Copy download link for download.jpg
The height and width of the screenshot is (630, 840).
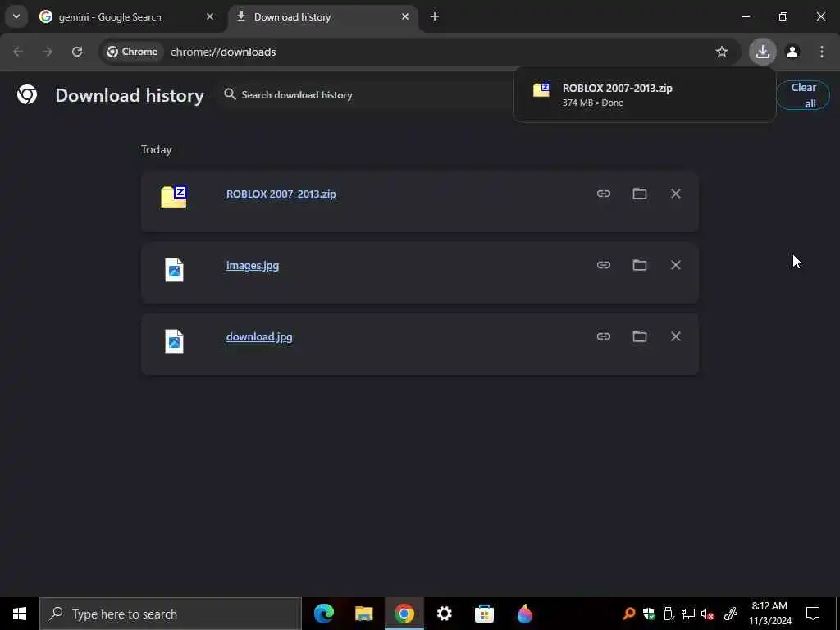pyautogui.click(x=604, y=336)
